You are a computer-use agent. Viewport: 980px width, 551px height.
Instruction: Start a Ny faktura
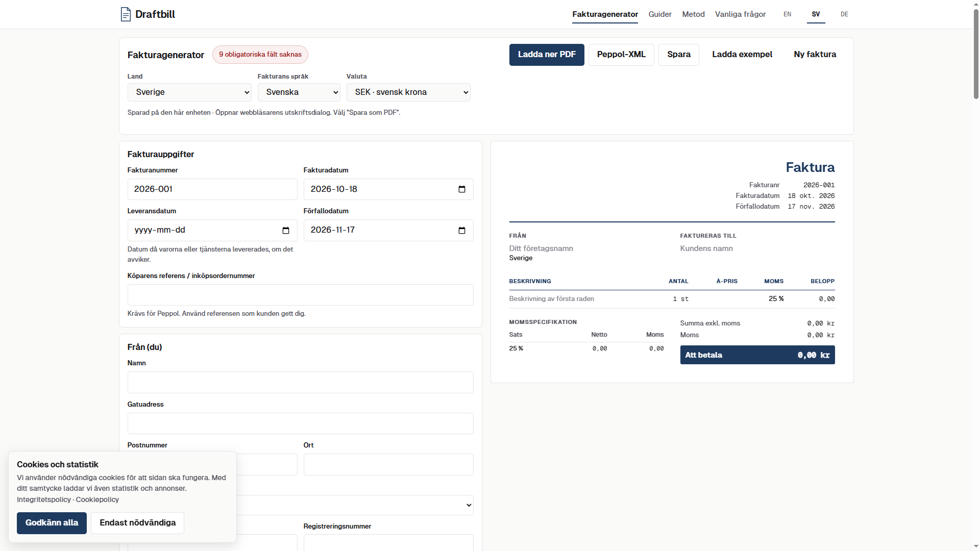pyautogui.click(x=815, y=55)
